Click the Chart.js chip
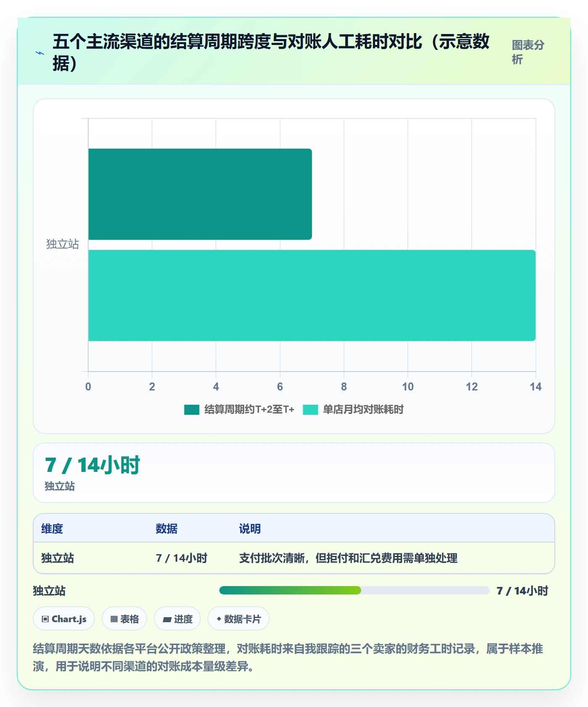588x707 pixels. coord(64,619)
